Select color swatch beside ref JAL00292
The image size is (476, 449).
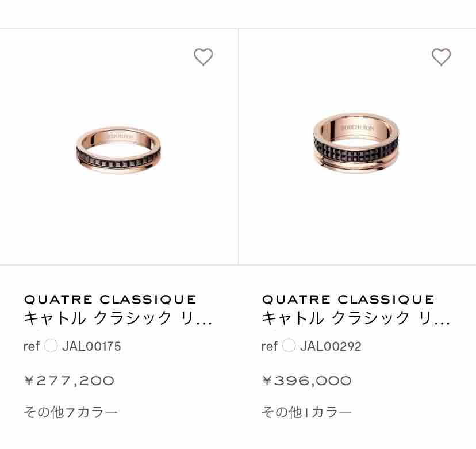(289, 346)
